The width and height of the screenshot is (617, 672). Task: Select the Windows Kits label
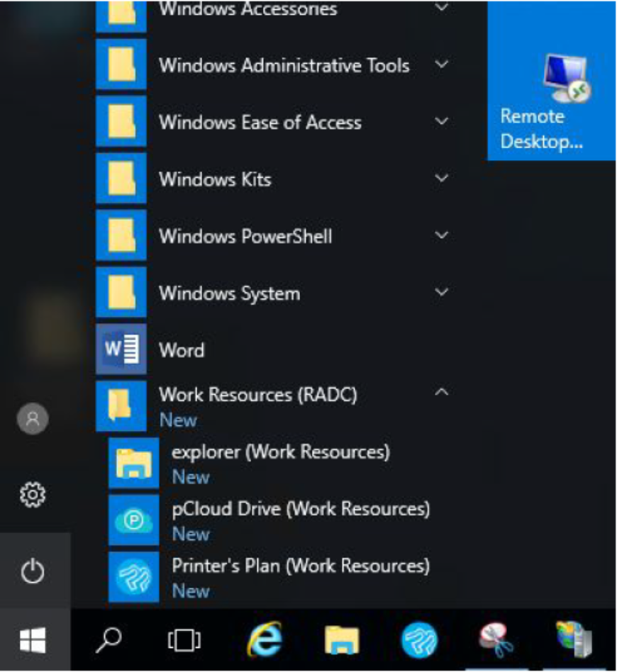216,179
